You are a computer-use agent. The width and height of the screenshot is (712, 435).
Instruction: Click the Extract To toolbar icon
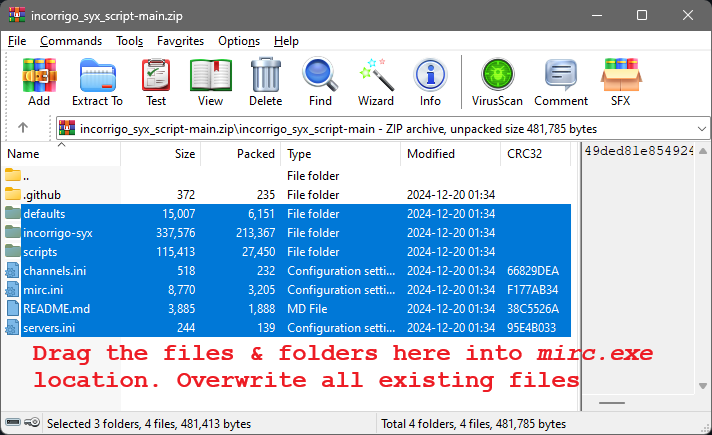[x=98, y=75]
